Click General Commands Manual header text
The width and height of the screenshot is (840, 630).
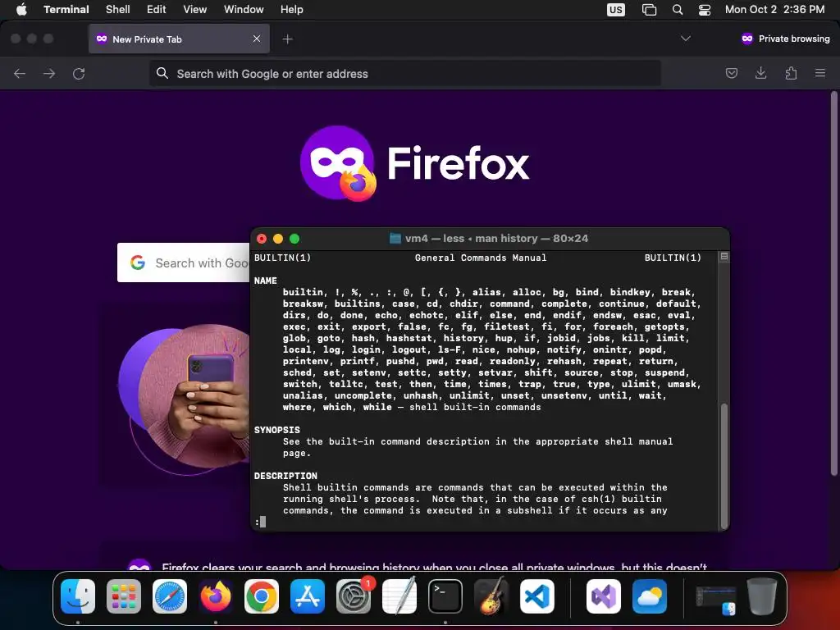[481, 258]
